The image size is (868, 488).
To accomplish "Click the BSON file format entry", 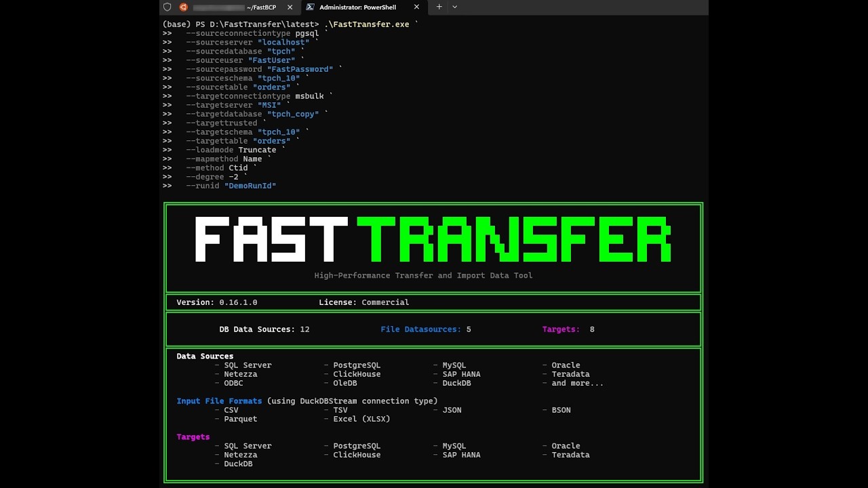I will pyautogui.click(x=561, y=410).
